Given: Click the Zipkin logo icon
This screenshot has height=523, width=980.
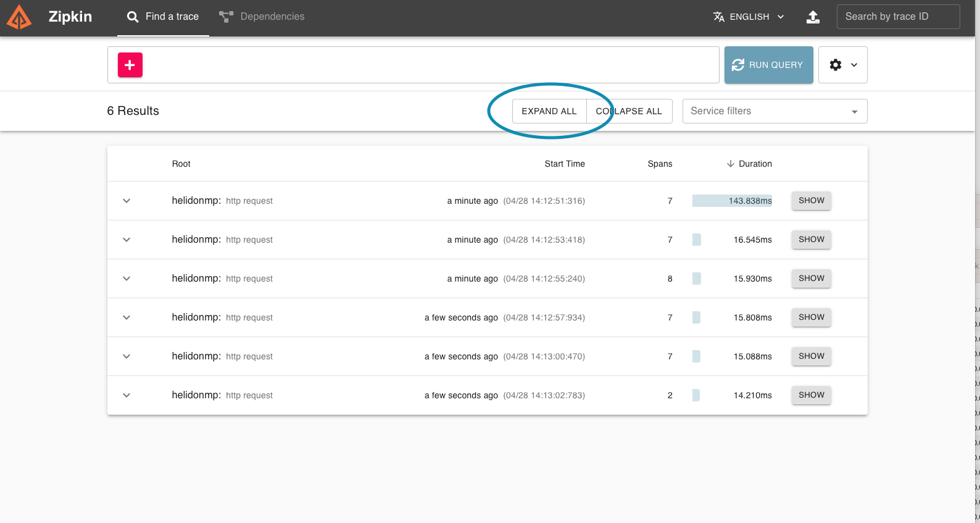Looking at the screenshot, I should click(19, 17).
